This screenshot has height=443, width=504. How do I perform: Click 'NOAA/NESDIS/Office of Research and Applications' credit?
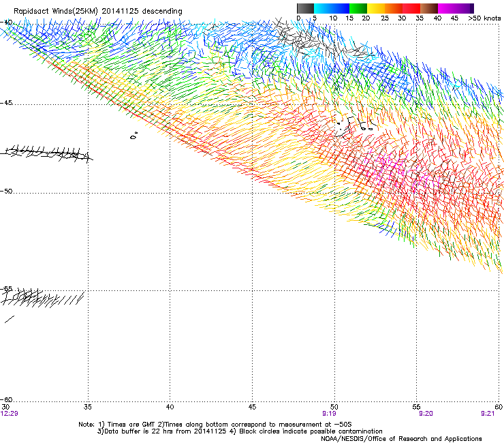[x=401, y=439]
